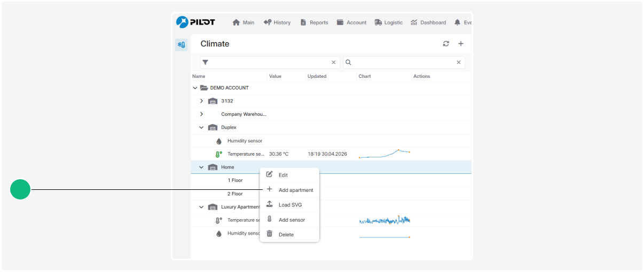Open the History tab

277,22
